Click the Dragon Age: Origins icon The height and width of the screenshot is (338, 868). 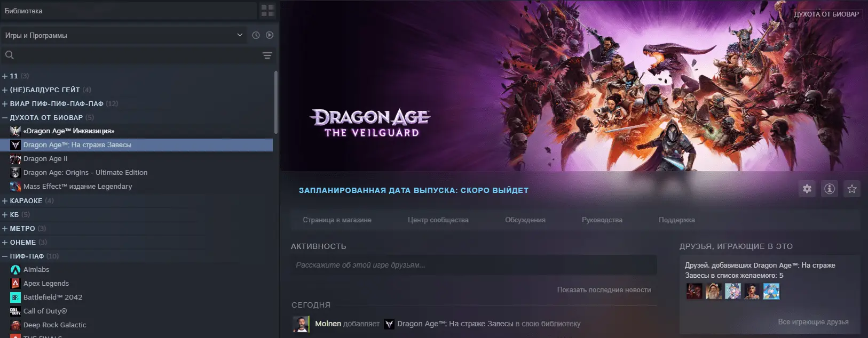15,173
